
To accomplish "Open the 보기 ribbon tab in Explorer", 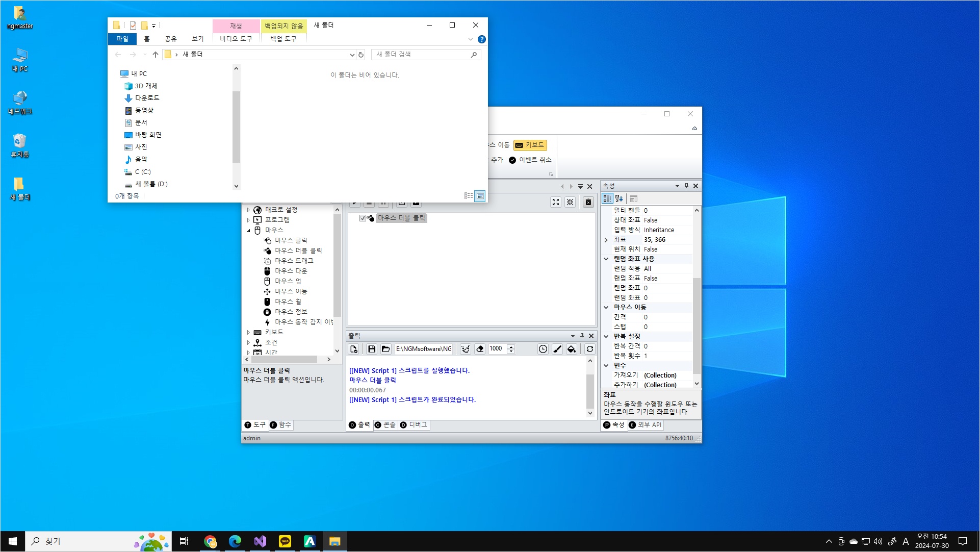I will coord(197,39).
